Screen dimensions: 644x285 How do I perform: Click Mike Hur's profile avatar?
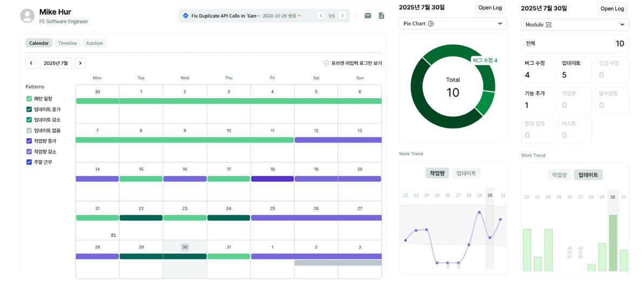click(28, 16)
